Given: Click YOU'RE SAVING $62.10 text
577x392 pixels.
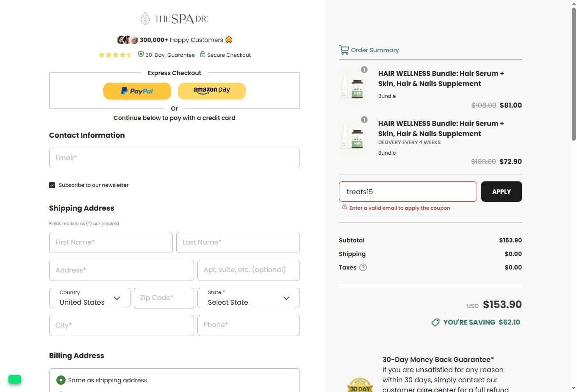Looking at the screenshot, I should [x=482, y=322].
